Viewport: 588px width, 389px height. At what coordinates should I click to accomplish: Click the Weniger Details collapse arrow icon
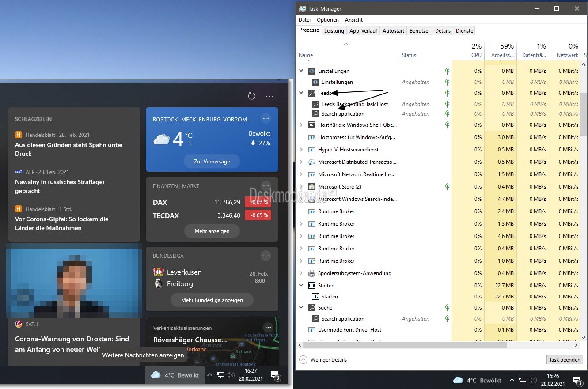[303, 359]
